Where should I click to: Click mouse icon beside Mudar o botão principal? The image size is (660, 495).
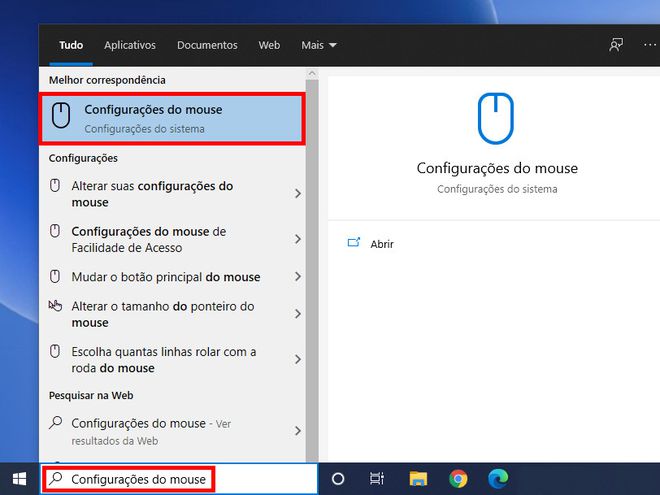(55, 276)
